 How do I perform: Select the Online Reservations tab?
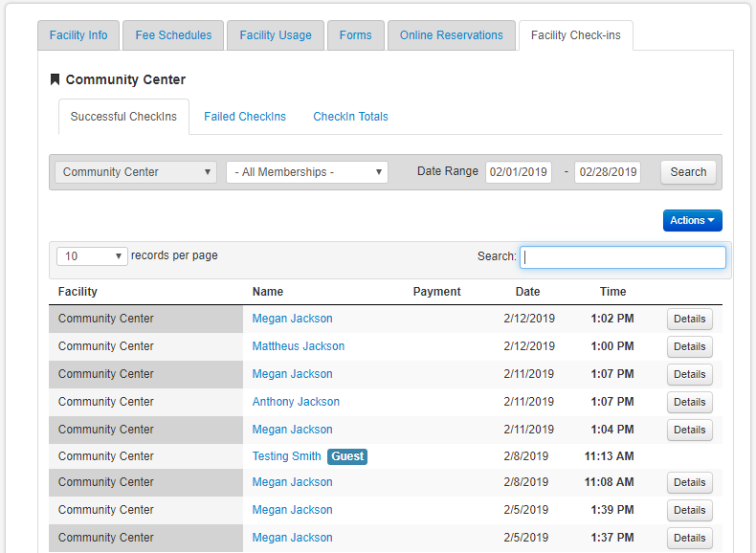click(x=451, y=35)
